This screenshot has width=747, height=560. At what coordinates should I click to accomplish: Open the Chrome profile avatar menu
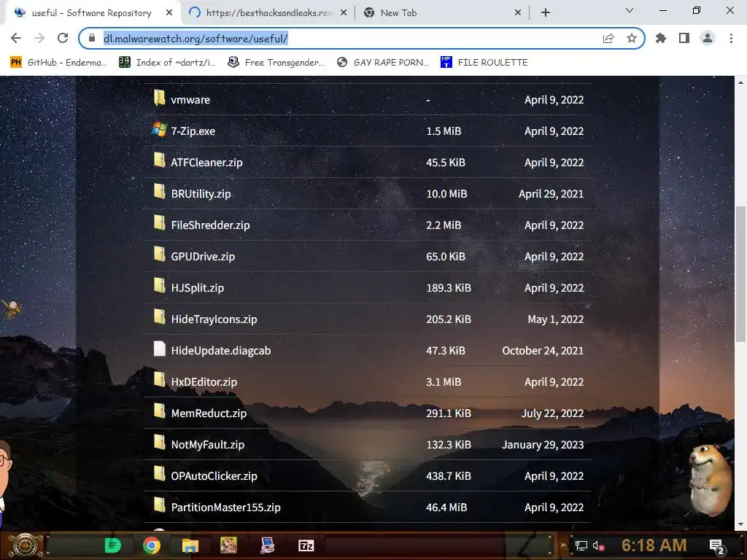pos(708,38)
